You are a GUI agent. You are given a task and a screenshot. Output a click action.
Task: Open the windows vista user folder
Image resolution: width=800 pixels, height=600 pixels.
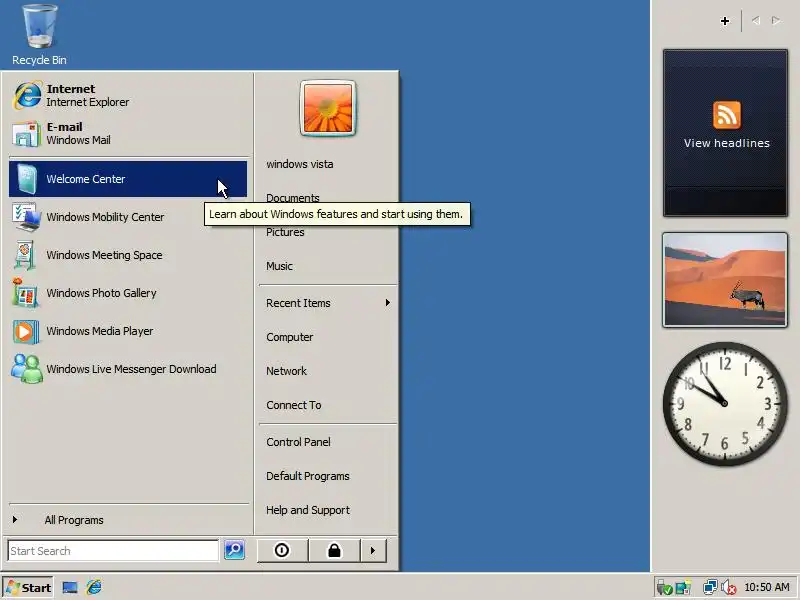(x=299, y=164)
